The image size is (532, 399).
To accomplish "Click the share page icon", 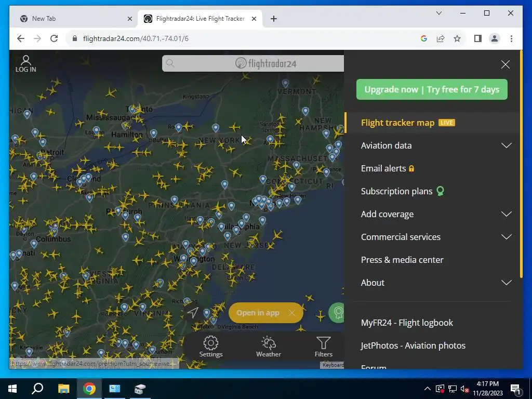I will (x=441, y=38).
